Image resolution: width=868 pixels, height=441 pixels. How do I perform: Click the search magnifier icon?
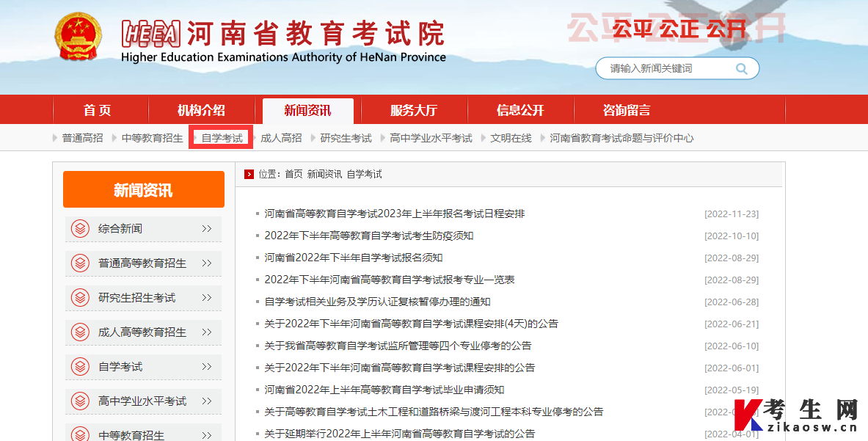tap(741, 69)
